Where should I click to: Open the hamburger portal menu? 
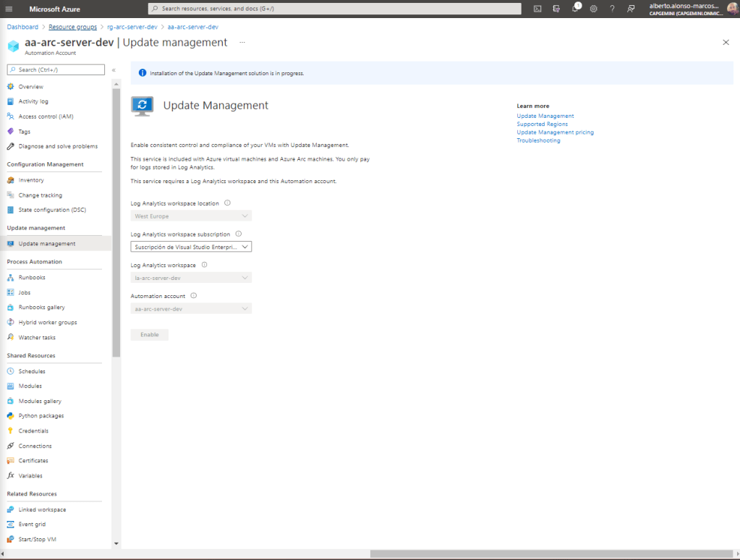point(10,9)
